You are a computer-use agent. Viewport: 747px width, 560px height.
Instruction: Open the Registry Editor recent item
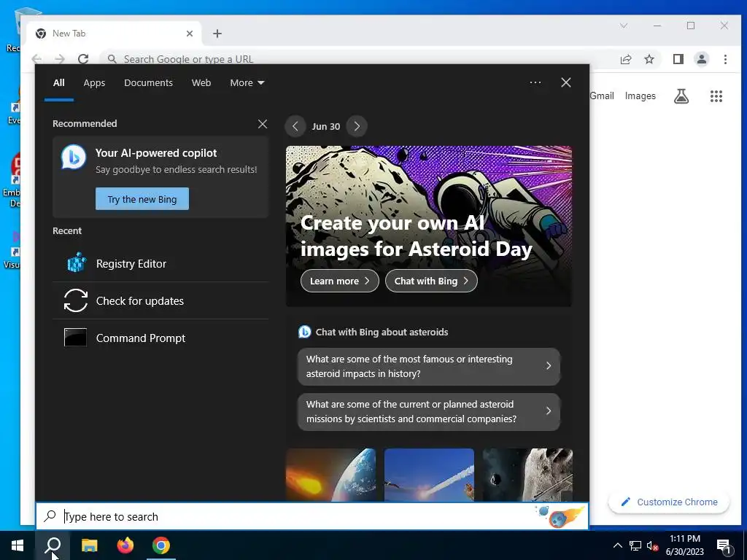coord(160,263)
